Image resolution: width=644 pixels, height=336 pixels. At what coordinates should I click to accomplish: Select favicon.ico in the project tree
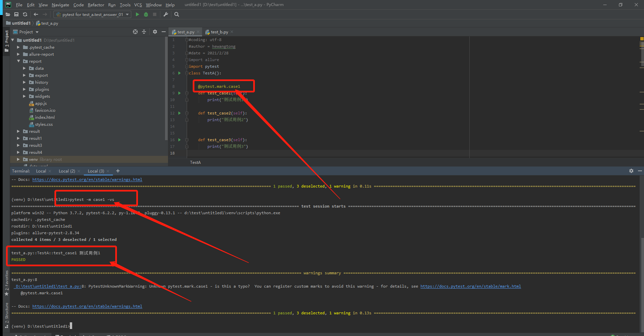[x=45, y=110]
